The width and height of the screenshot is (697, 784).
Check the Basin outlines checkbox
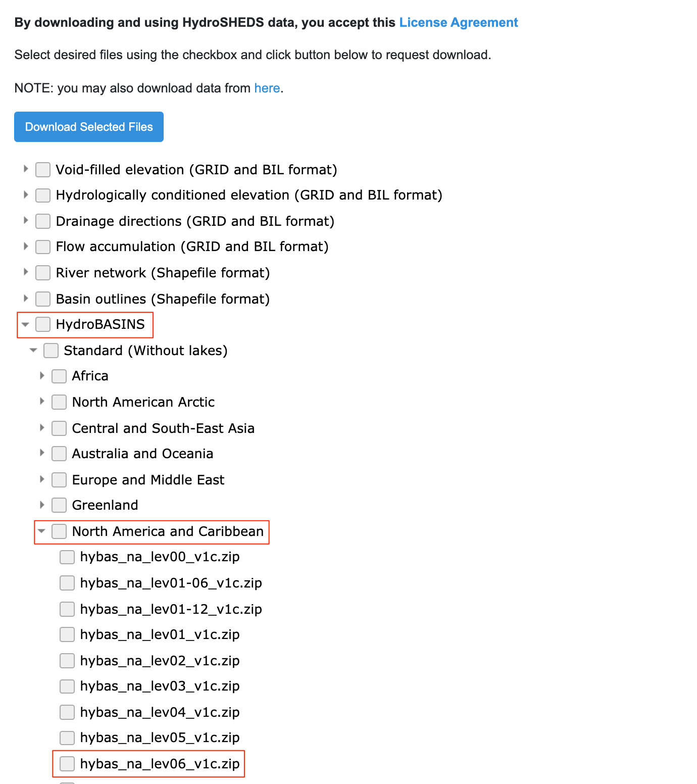43,299
